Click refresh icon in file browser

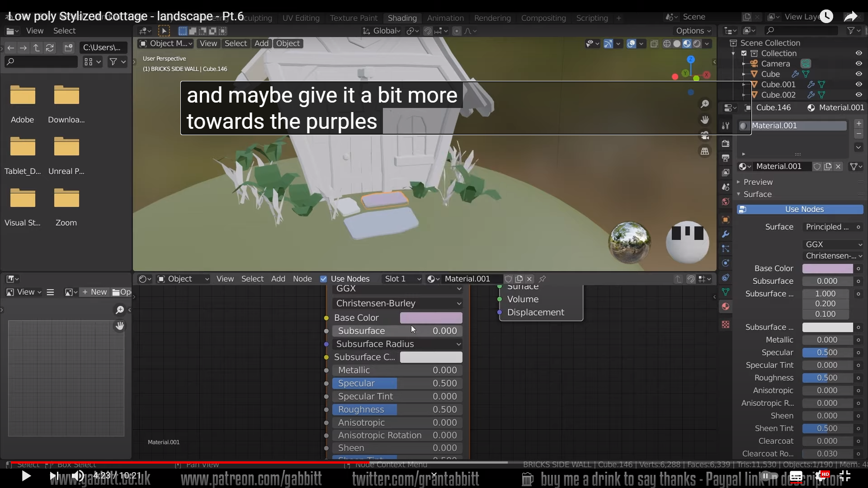[x=50, y=47]
